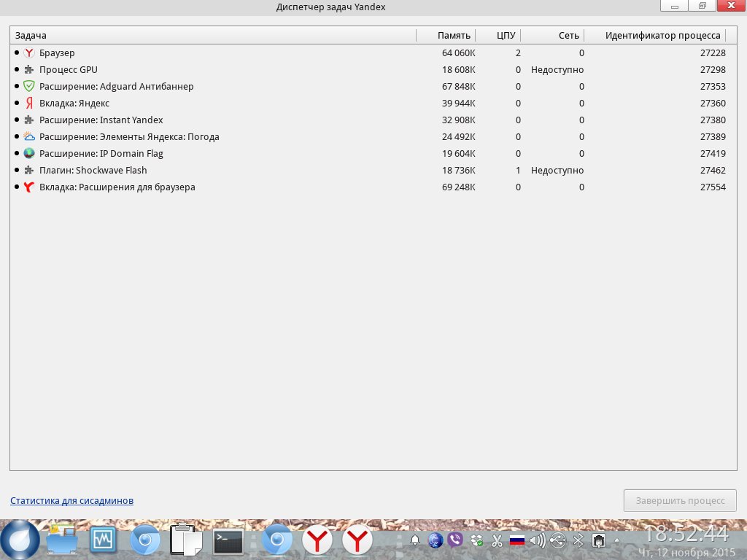
Task: Click the puzzle icon beside Instant Yandex
Action: [x=29, y=120]
